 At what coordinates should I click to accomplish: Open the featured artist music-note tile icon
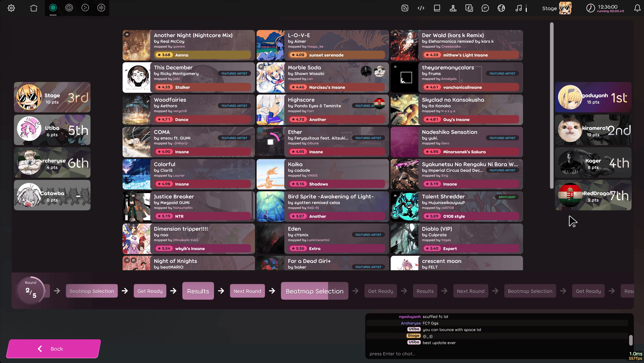pyautogui.click(x=469, y=8)
